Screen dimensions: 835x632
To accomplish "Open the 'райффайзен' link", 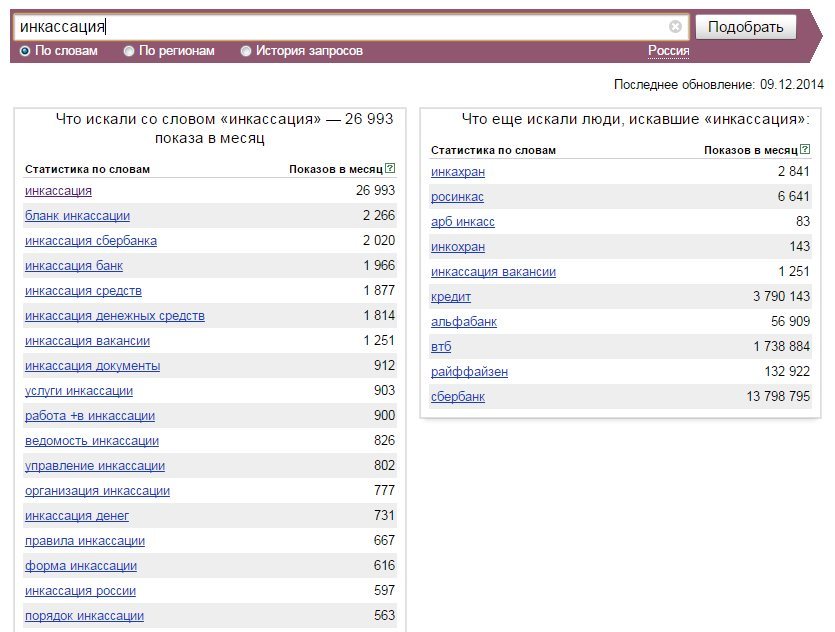I will [x=469, y=372].
